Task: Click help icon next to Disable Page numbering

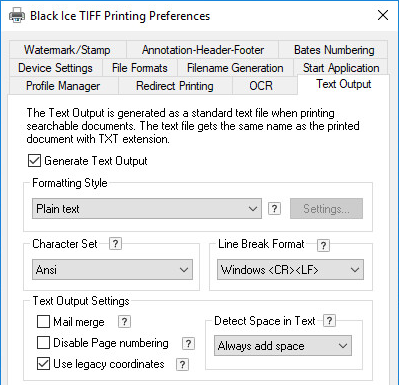Action: (x=188, y=343)
